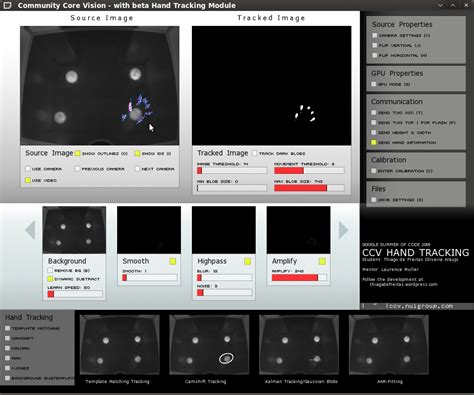Enable Camera Settings checkbox
Viewport: 474px width, 395px height.
click(375, 35)
